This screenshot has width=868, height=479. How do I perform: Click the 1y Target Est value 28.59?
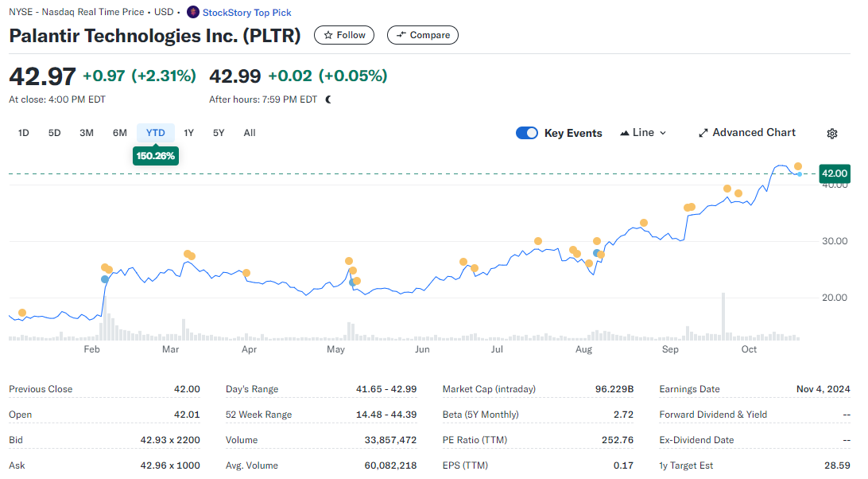point(837,465)
